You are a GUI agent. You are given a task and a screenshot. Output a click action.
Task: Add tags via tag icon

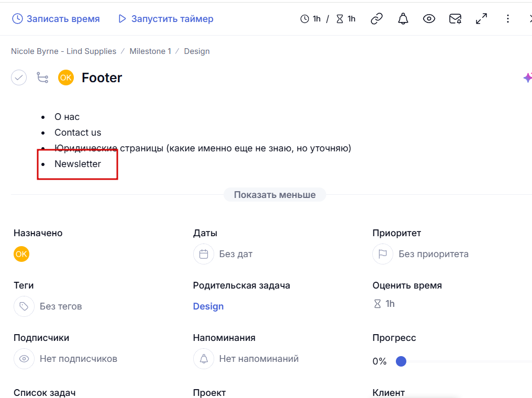pyautogui.click(x=24, y=306)
